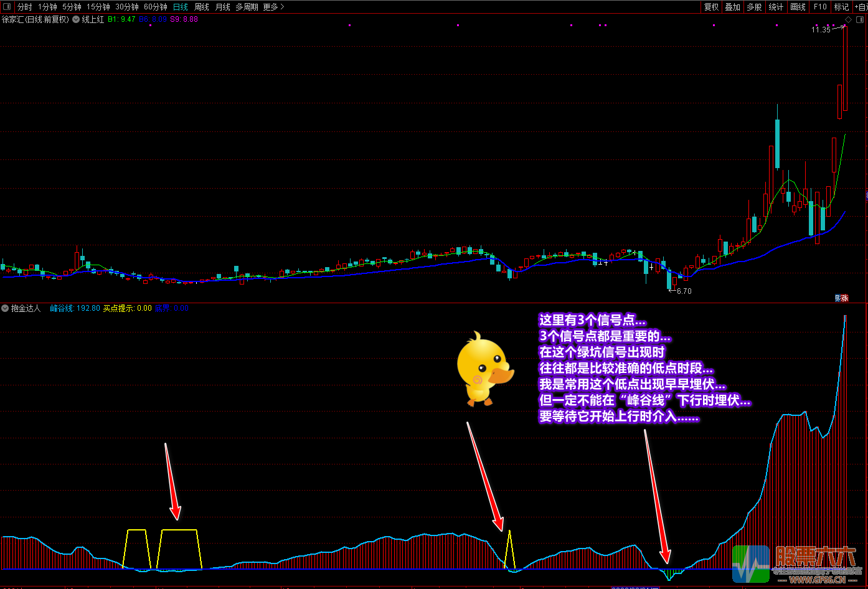Click the 多股 multi-stock button
Screen dimensions: 868x589
(x=754, y=7)
